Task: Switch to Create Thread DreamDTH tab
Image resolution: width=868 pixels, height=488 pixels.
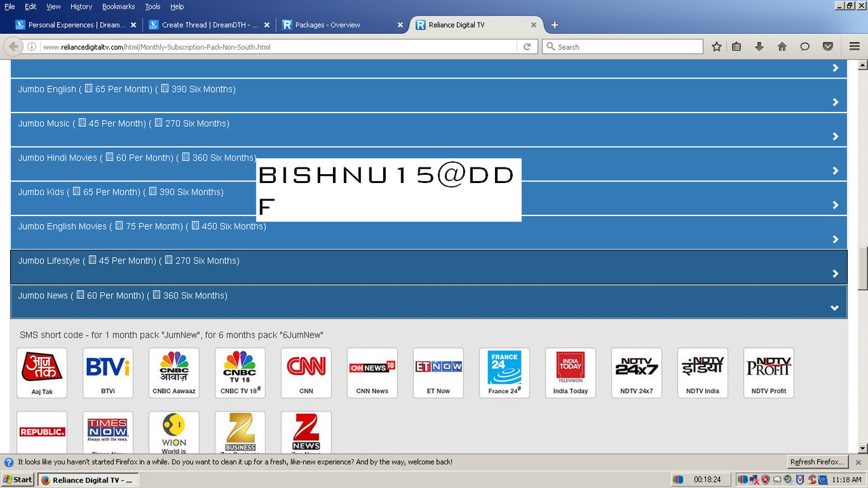Action: tap(208, 25)
